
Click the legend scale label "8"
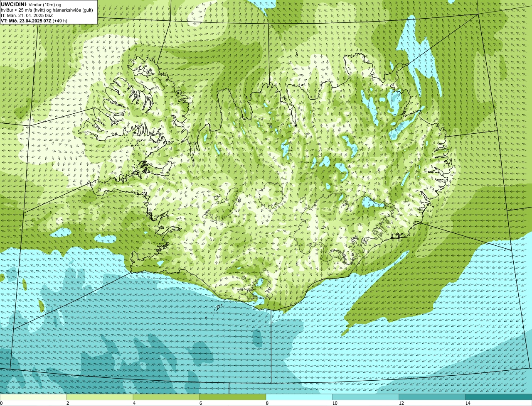(267, 403)
